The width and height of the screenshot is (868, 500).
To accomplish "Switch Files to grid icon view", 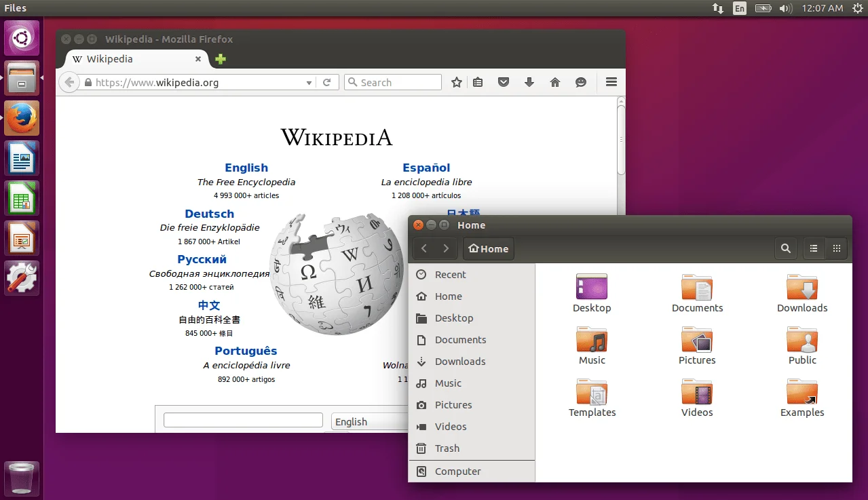I will click(837, 248).
